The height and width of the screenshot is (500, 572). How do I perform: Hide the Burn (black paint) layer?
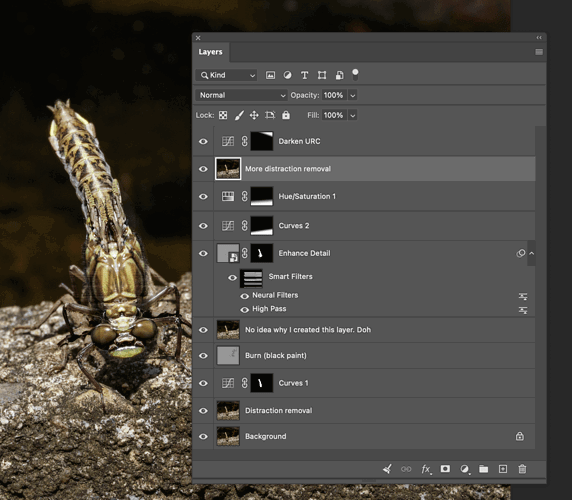pyautogui.click(x=203, y=356)
